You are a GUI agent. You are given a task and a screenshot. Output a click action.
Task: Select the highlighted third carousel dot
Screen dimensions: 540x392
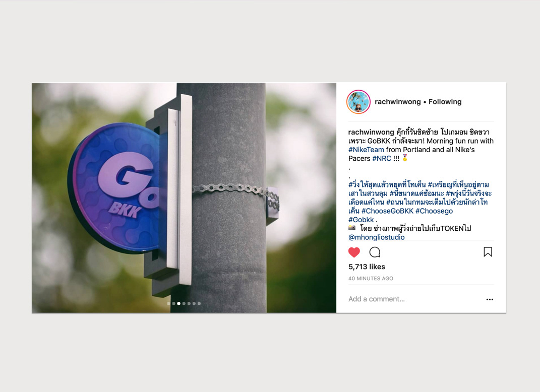pyautogui.click(x=178, y=303)
